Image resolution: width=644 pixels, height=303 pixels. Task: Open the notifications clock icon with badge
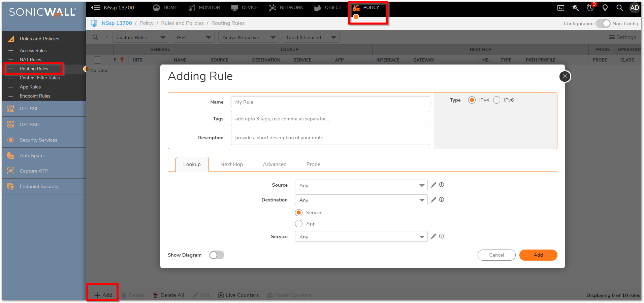[x=590, y=8]
